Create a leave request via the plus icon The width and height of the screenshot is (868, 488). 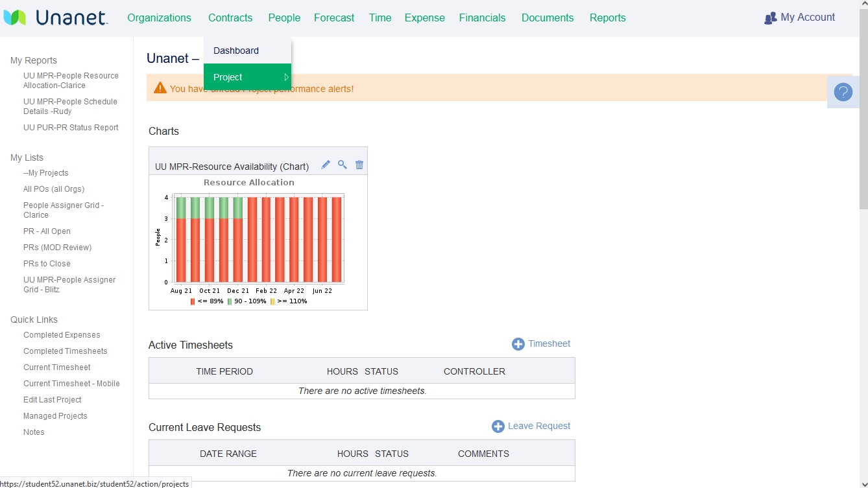coord(498,426)
